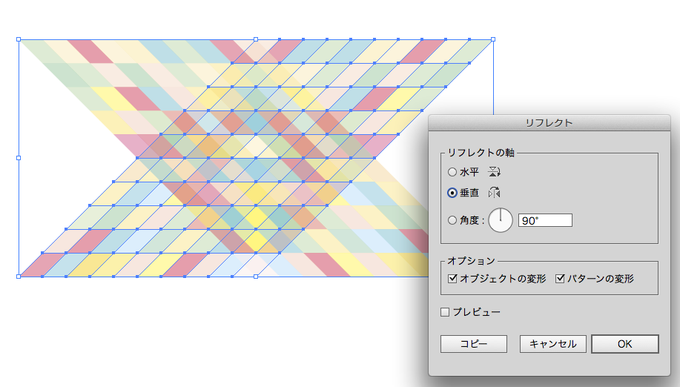Enable the プレビュー checkbox

(x=445, y=312)
